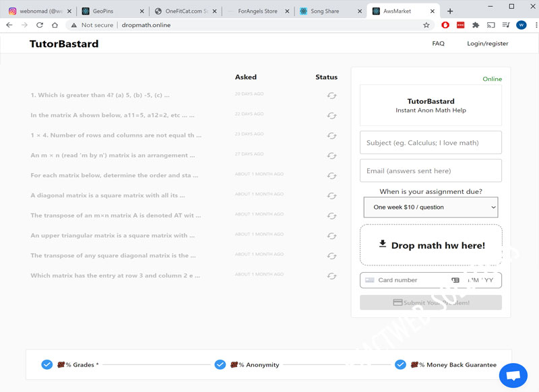Open question 'The transpose of any square diagonal matrix'
The height and width of the screenshot is (392, 539).
(x=113, y=255)
